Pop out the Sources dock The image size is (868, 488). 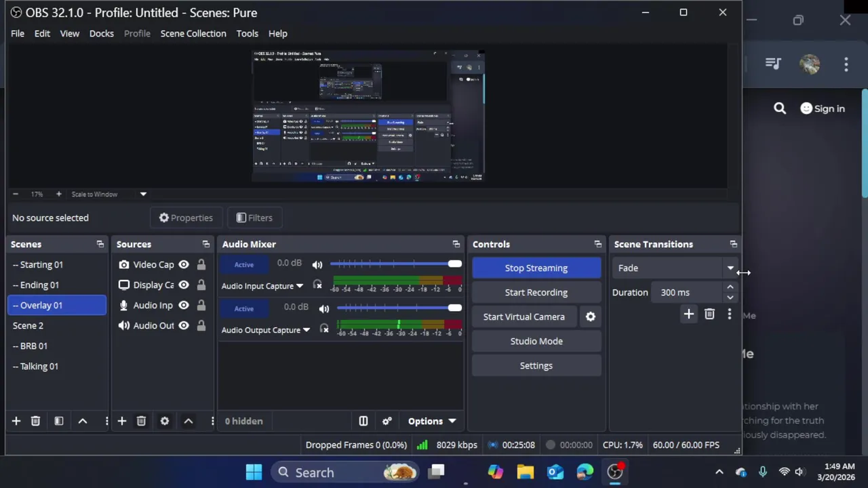pos(206,244)
